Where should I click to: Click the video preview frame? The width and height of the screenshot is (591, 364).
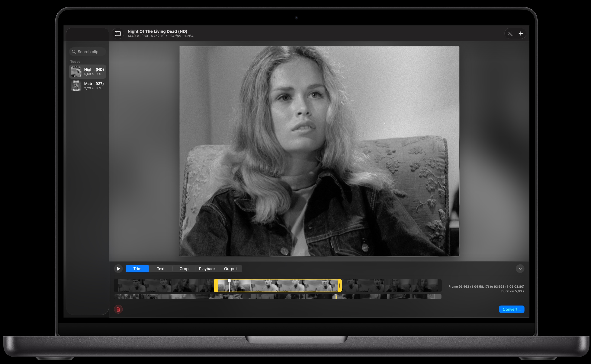point(319,151)
